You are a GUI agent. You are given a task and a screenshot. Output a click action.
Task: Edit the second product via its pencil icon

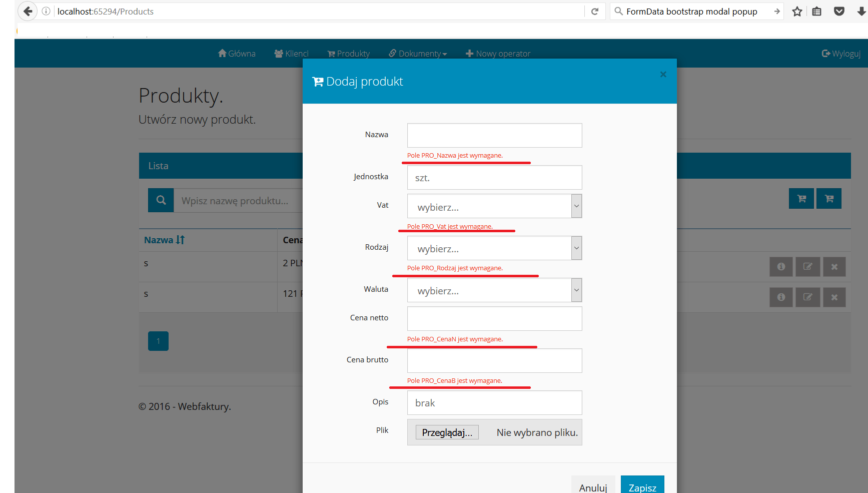click(807, 297)
